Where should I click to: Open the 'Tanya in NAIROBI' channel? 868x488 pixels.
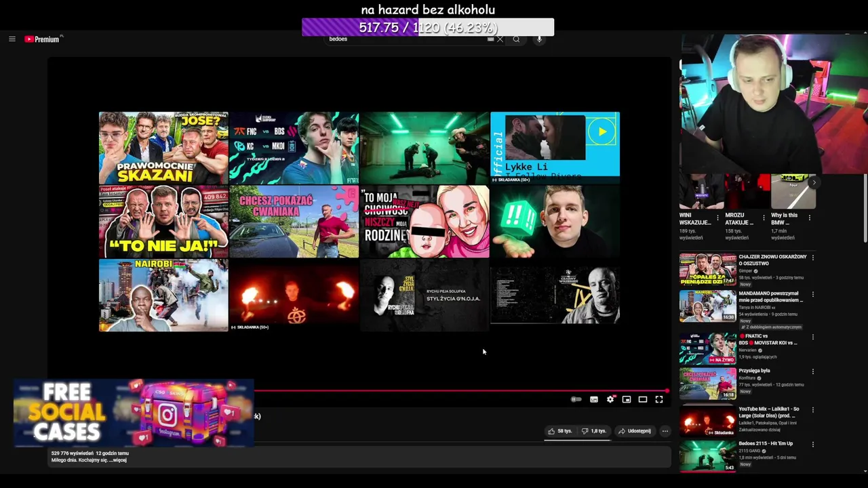click(x=757, y=308)
